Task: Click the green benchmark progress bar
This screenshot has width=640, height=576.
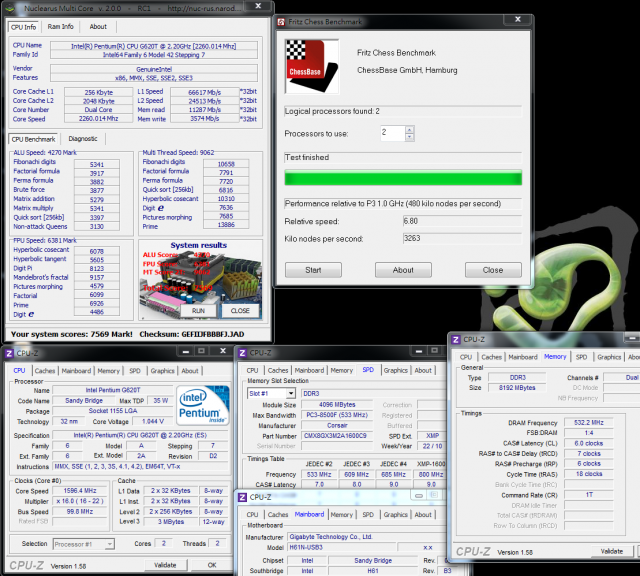Action: click(403, 178)
